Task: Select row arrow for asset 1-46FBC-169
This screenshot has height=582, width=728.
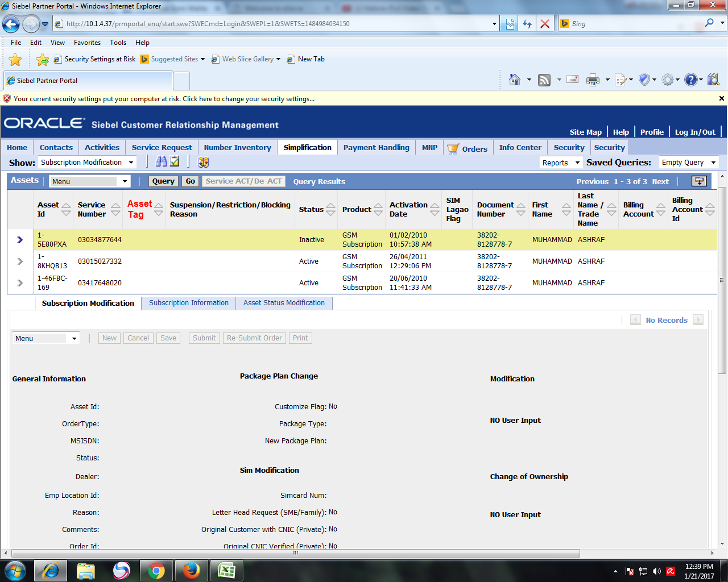Action: 20,283
